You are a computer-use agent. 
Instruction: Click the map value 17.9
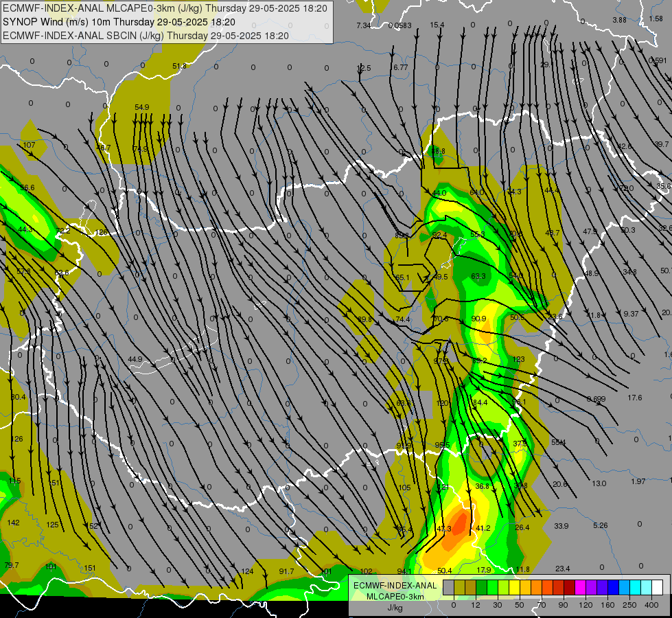click(484, 570)
